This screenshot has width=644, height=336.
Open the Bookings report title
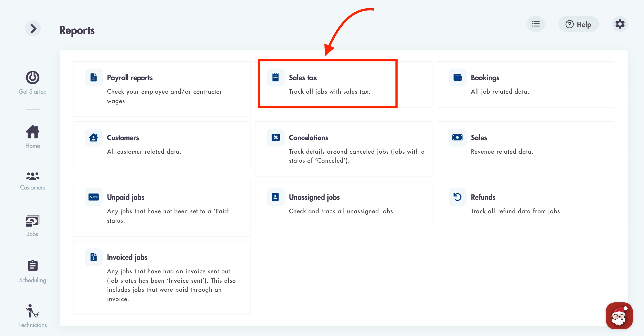[x=485, y=78]
